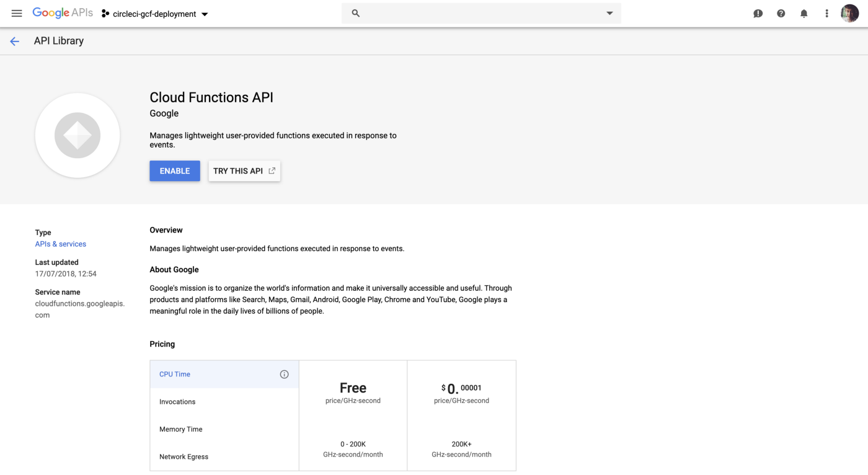Select the Invocations pricing tab
The image size is (868, 475).
224,402
